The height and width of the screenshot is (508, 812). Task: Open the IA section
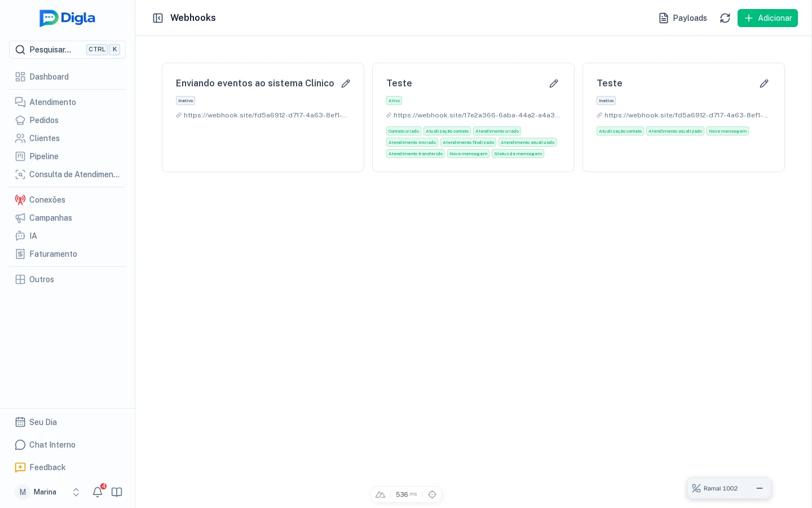[x=67, y=236]
